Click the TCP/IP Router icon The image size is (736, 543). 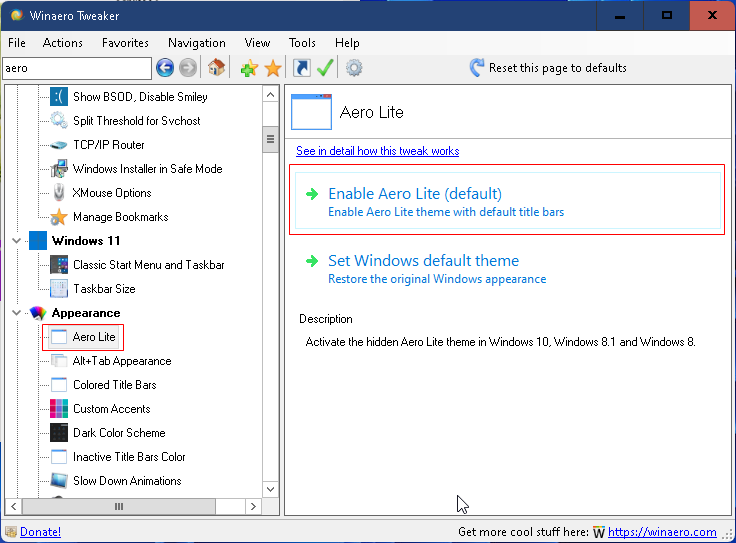pos(59,145)
